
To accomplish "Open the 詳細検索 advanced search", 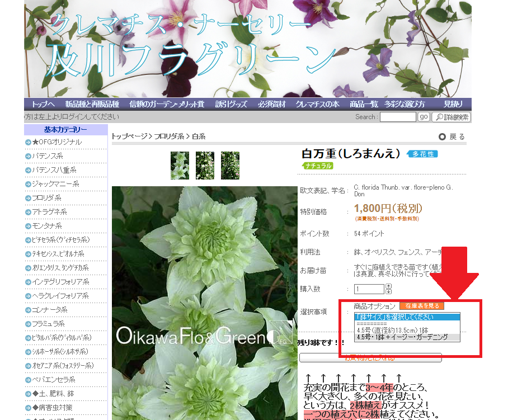I will 452,117.
